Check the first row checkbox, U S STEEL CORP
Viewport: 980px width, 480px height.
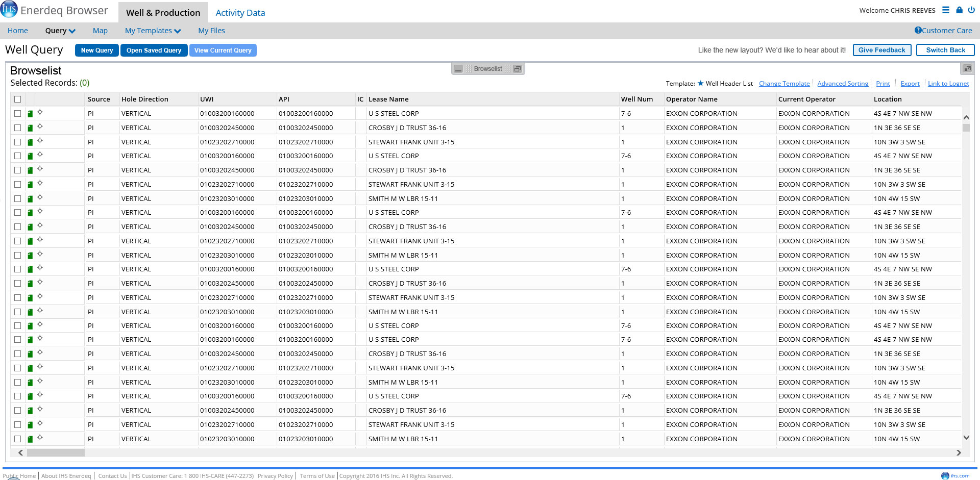(18, 114)
